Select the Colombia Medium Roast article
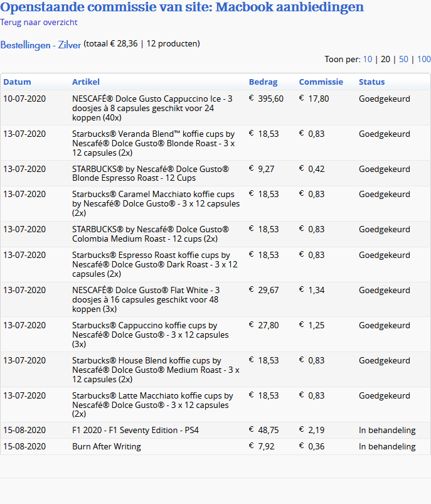Screen dimensions: 431x504 [x=151, y=234]
